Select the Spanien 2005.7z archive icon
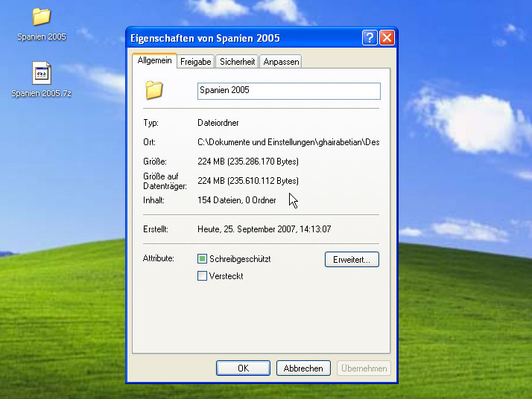The height and width of the screenshot is (399, 532). pyautogui.click(x=42, y=73)
